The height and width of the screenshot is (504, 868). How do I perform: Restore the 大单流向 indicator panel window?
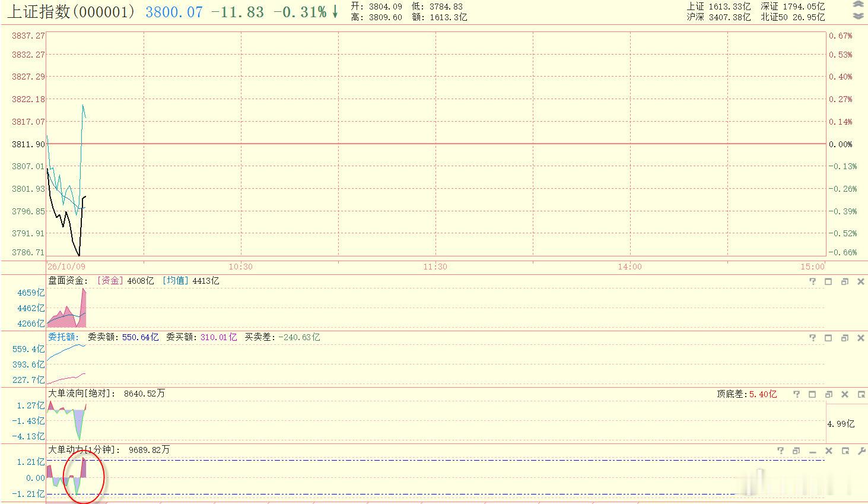[829, 394]
